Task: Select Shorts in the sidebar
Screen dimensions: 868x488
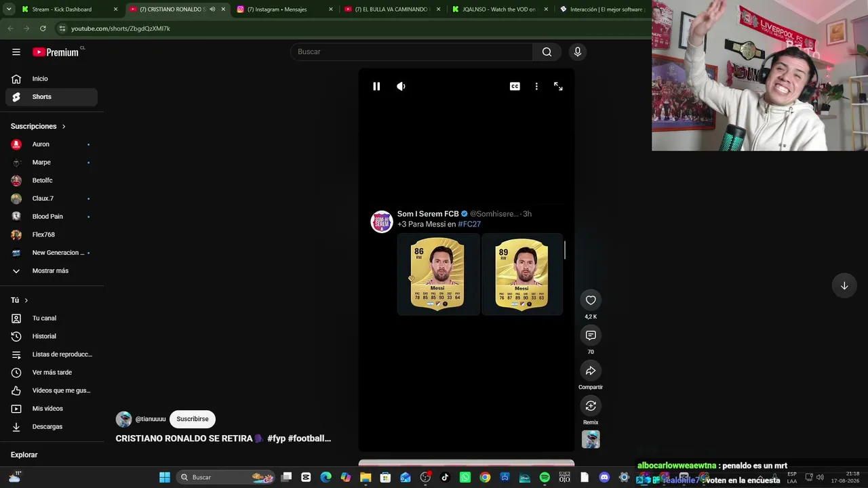Action: 52,97
